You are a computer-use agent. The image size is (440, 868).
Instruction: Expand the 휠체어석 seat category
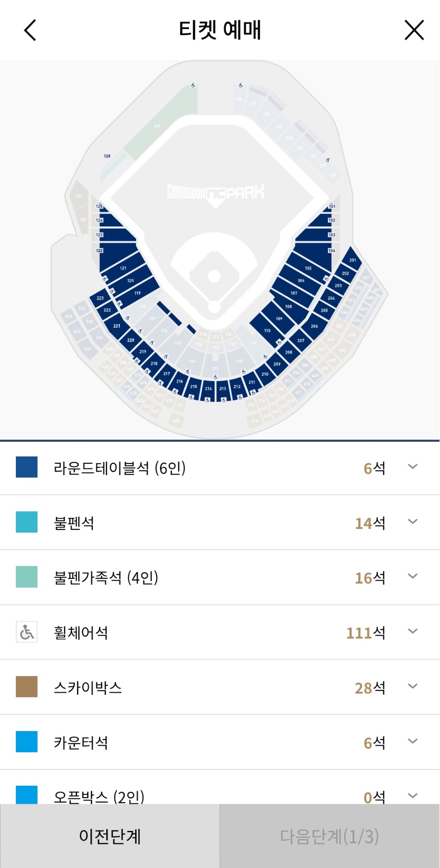pyautogui.click(x=412, y=632)
